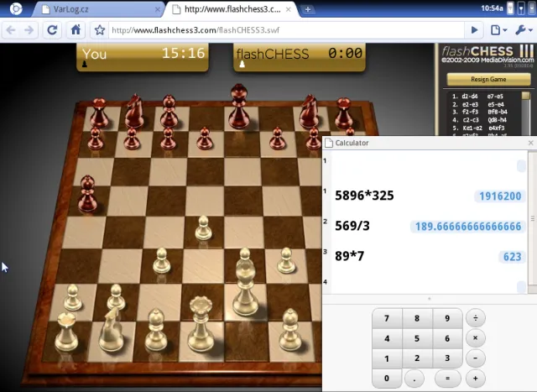Image resolution: width=537 pixels, height=392 pixels.
Task: Select the white pawn on d4 center
Action: (203, 227)
